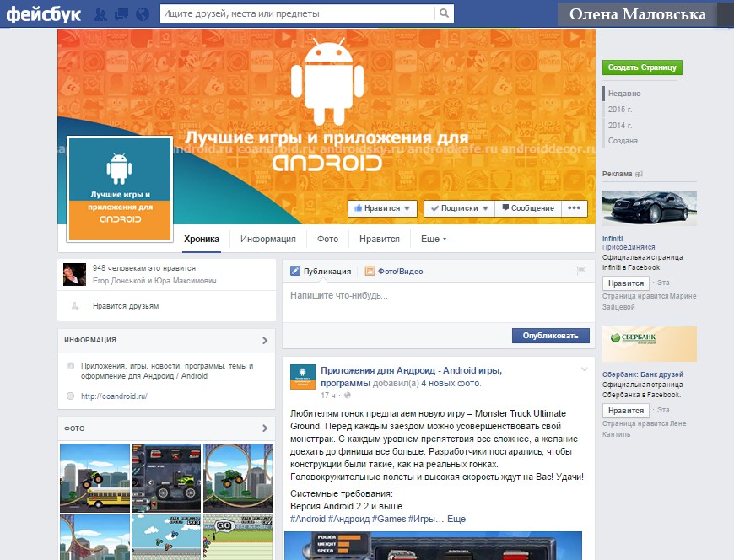The image size is (734, 560).
Task: Open the Infiniti car ad image
Action: point(650,208)
